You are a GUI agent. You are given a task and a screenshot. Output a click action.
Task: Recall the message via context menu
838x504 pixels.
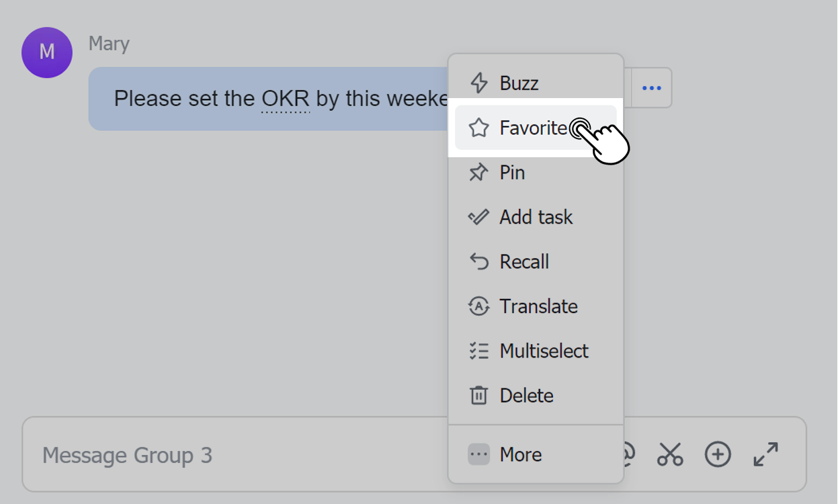[x=523, y=261]
